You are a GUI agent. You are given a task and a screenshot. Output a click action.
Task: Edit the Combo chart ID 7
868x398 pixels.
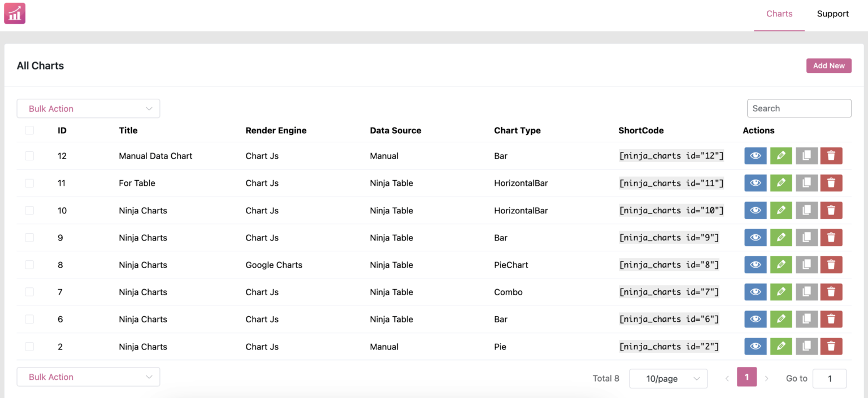coord(781,292)
